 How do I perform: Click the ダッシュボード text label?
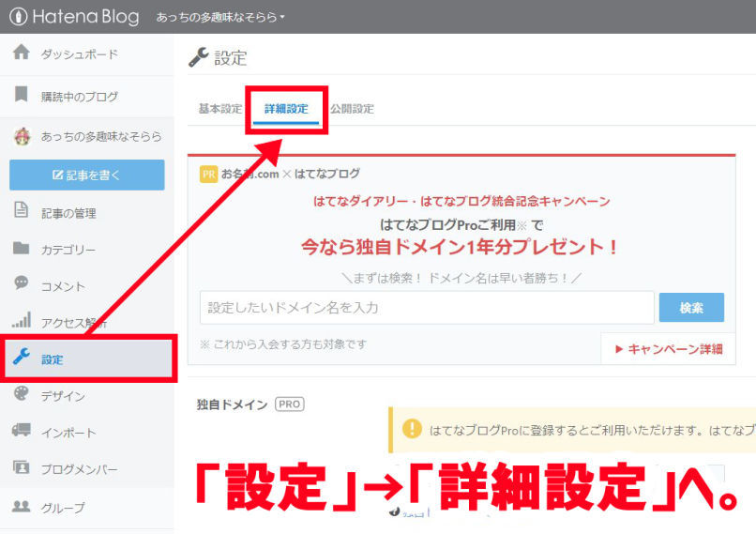point(80,54)
